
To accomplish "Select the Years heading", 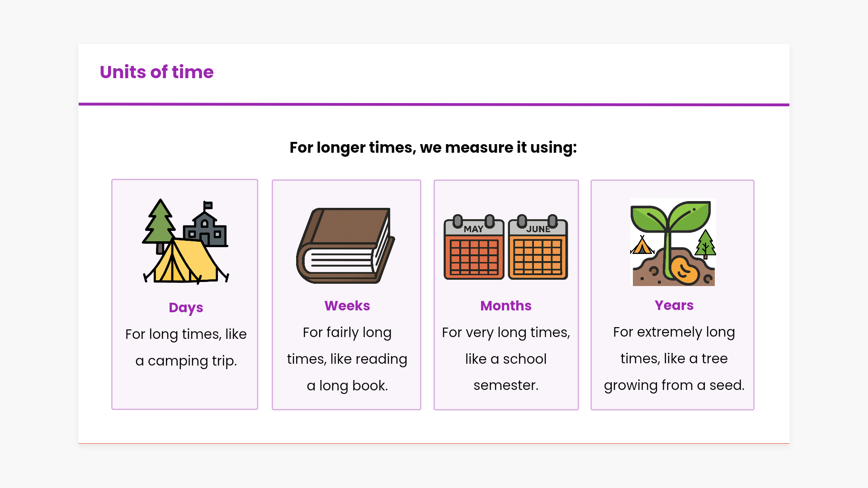I will tap(674, 305).
